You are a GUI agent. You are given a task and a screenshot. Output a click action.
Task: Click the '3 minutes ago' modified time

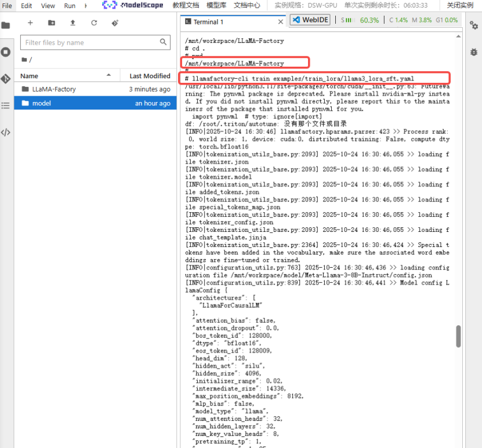point(150,89)
